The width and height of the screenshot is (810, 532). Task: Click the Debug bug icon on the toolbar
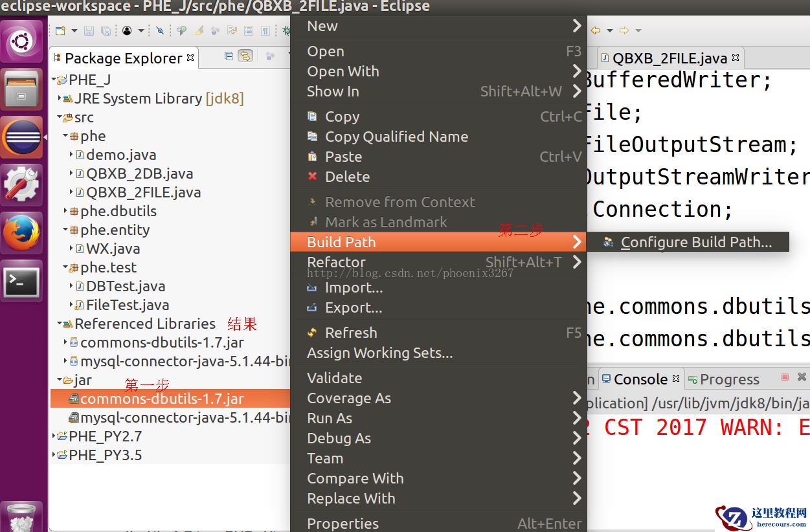[287, 30]
